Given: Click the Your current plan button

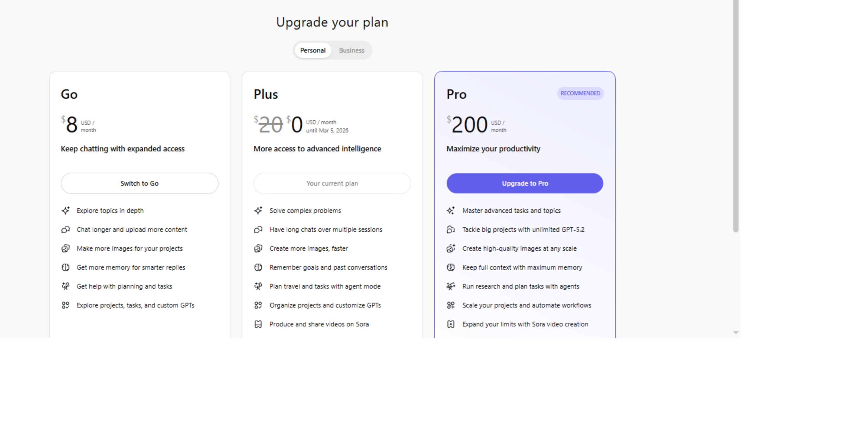Looking at the screenshot, I should click(332, 183).
